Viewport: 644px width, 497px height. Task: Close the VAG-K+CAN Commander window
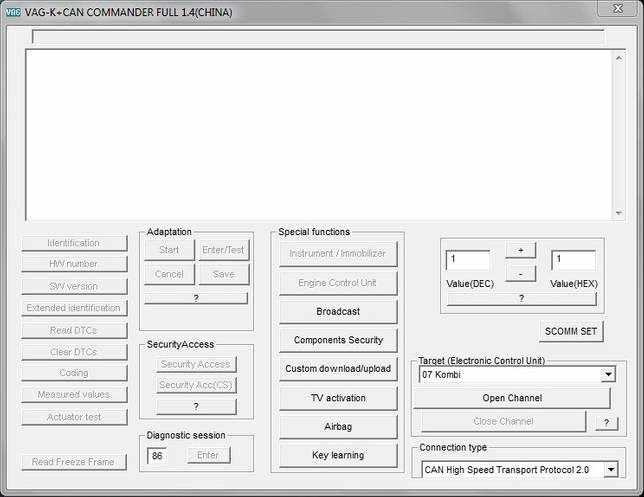tap(618, 8)
